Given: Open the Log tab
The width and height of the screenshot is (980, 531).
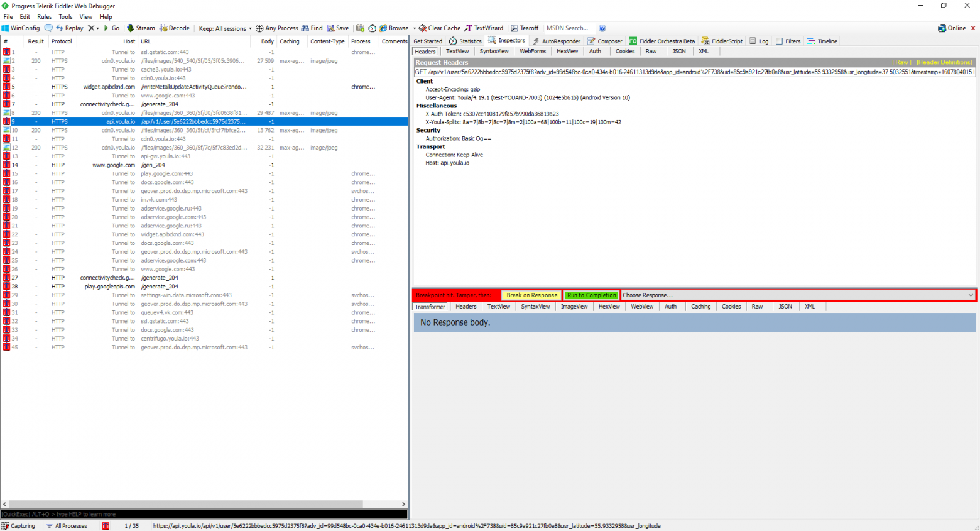Looking at the screenshot, I should (x=759, y=41).
